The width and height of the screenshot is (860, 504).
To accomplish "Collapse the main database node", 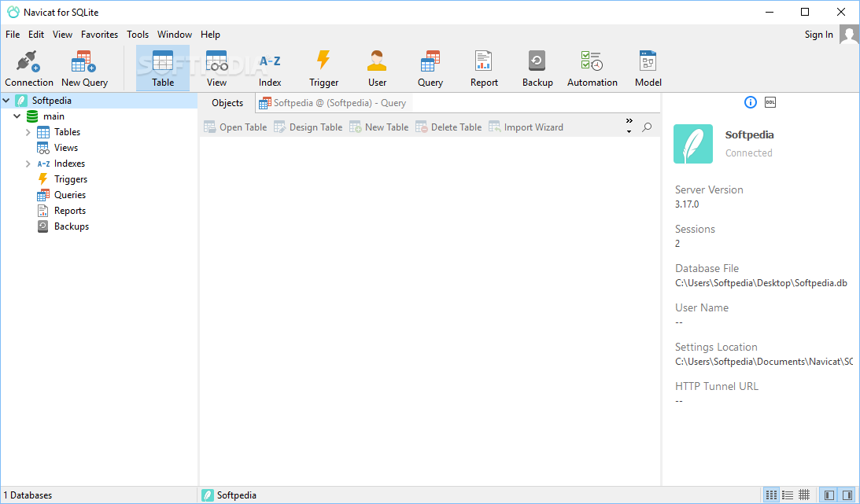I will coord(17,116).
